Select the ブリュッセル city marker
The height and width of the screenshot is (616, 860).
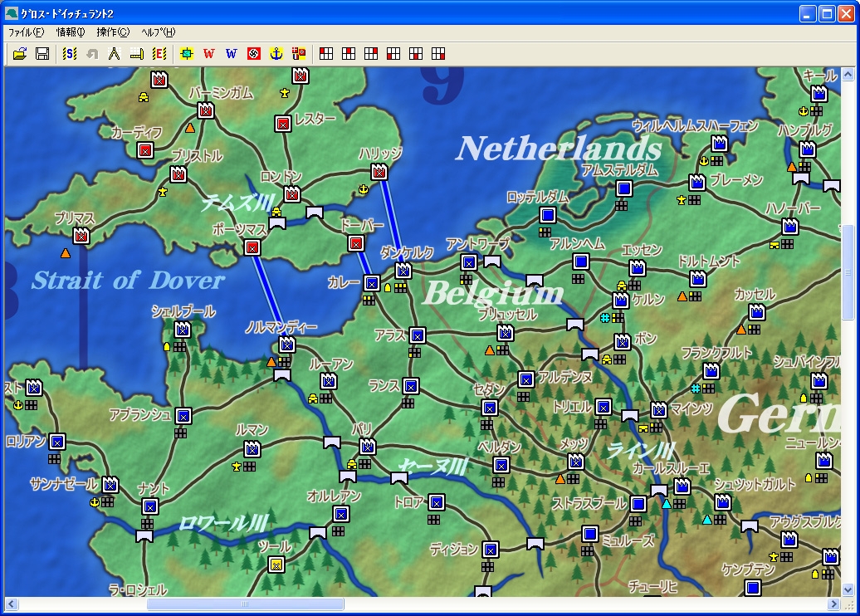tap(506, 332)
